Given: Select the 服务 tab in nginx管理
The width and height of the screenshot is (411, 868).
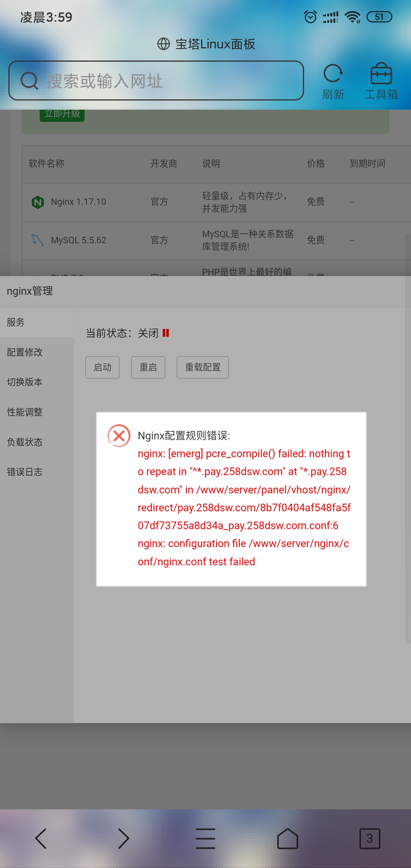Looking at the screenshot, I should 37,322.
